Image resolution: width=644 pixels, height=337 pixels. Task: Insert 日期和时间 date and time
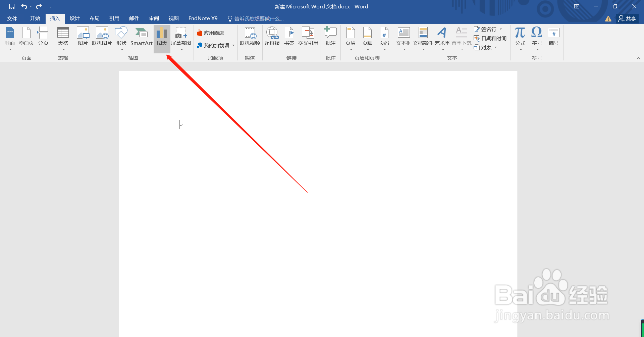[490, 38]
